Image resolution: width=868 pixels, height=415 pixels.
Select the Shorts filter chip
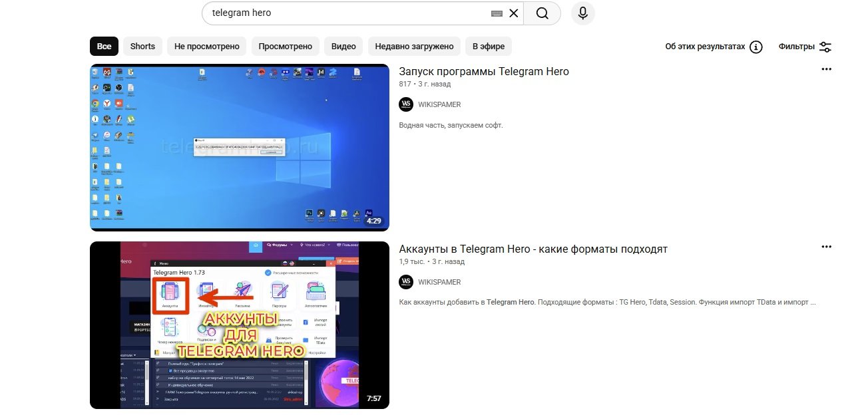[142, 47]
